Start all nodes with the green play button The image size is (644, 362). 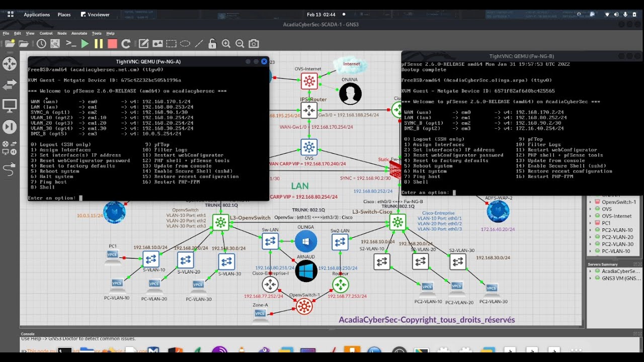85,44
